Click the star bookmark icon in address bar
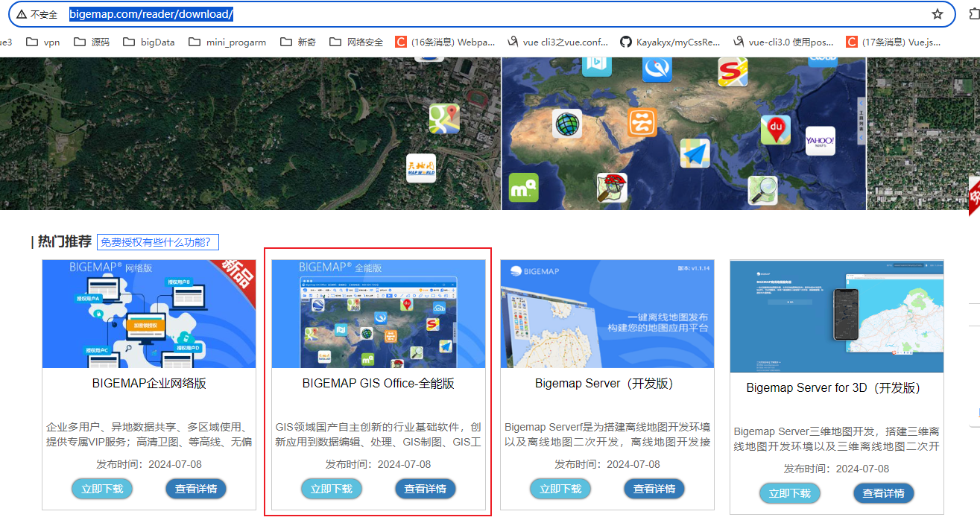The image size is (980, 526). click(938, 14)
